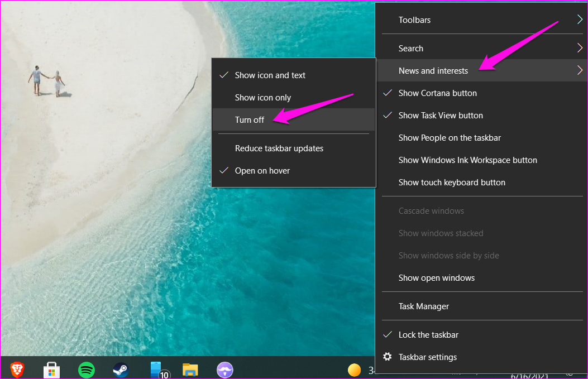Click the weather sun icon in the taskbar
Viewport: 588px width, 379px height.
coord(355,370)
